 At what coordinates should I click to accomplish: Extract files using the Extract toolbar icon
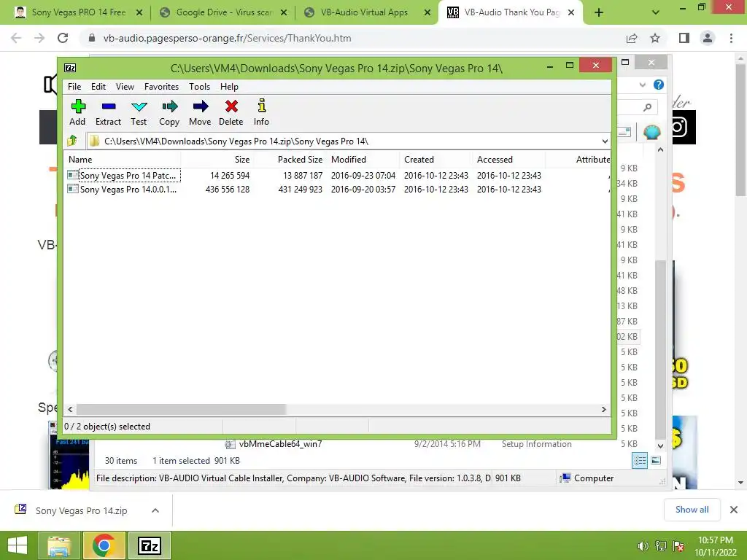(x=108, y=112)
